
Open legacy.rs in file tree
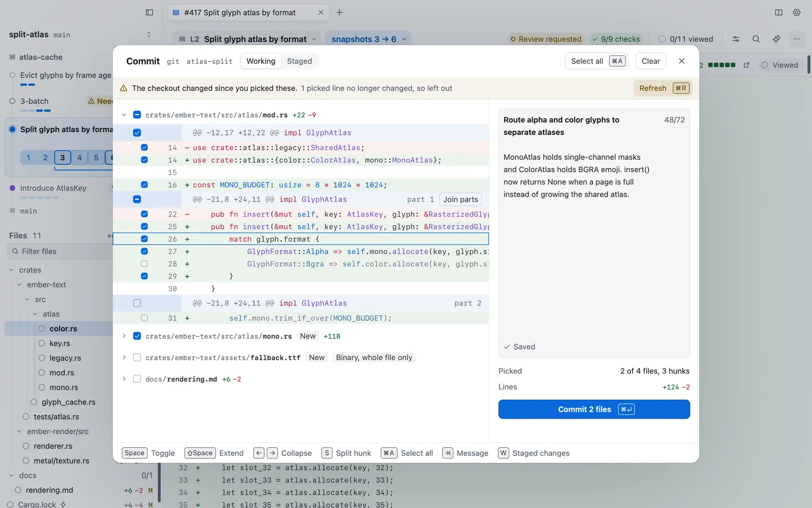65,358
